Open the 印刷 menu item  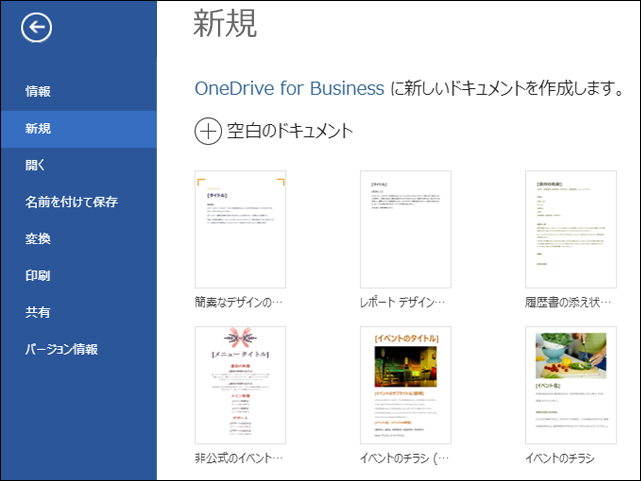tap(38, 276)
